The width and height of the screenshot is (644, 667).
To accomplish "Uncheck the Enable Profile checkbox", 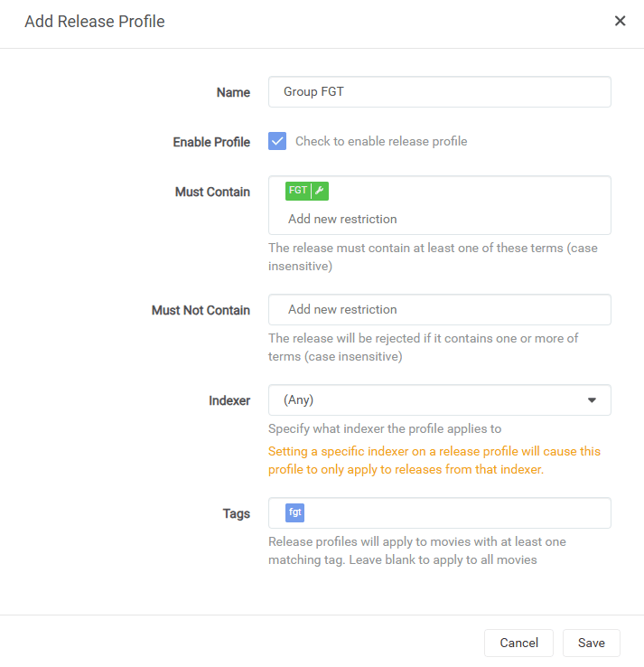I will (x=277, y=141).
